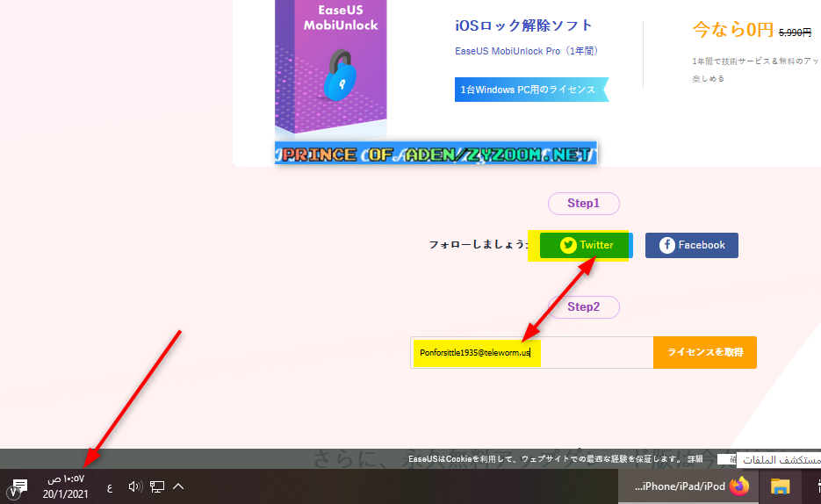Click the 今なら0円 price text

pos(732,29)
